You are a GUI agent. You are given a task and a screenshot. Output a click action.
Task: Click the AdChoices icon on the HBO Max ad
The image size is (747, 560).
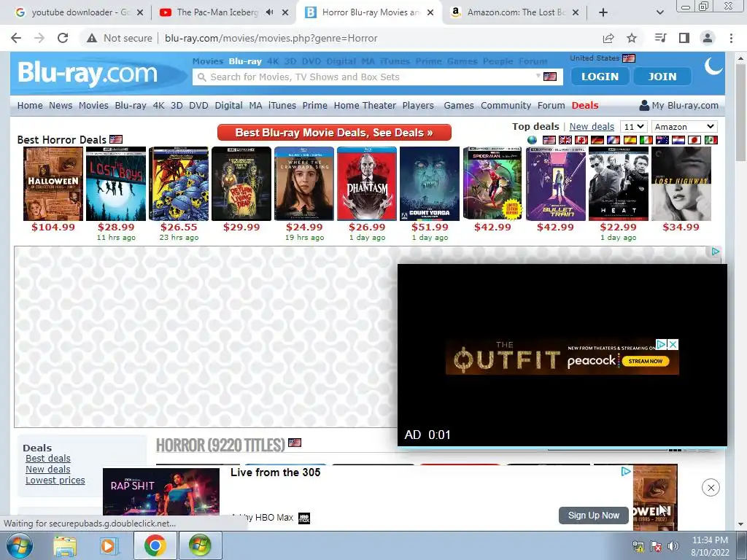tap(626, 472)
